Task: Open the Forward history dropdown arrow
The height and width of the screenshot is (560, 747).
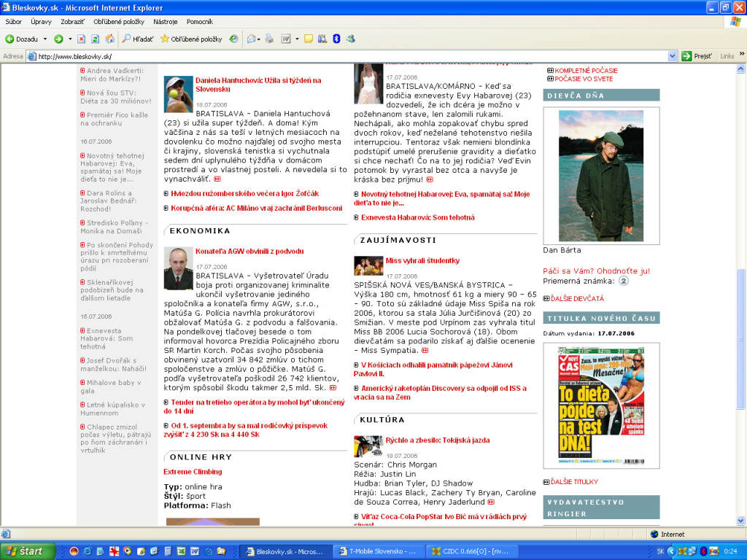Action: pos(70,39)
